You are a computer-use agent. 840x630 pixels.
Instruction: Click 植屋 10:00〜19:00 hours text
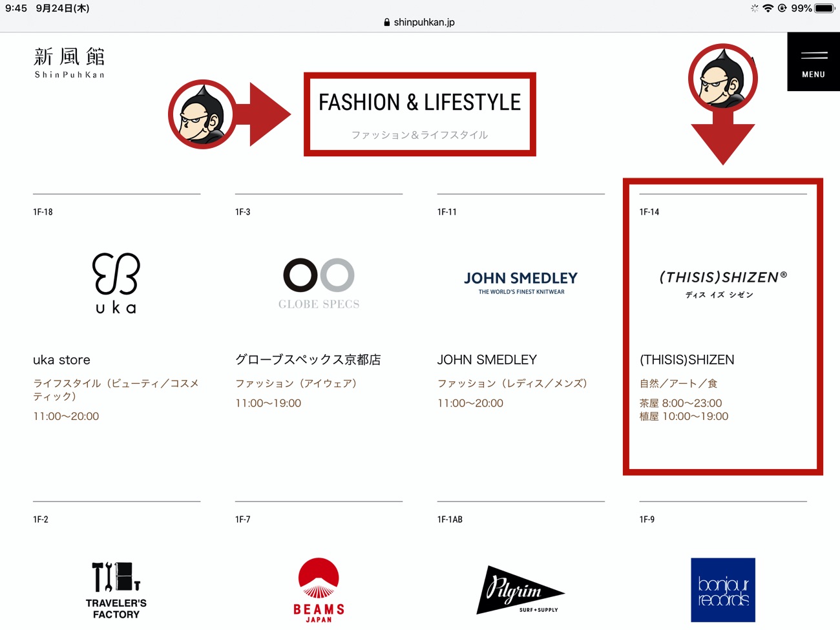coord(684,417)
